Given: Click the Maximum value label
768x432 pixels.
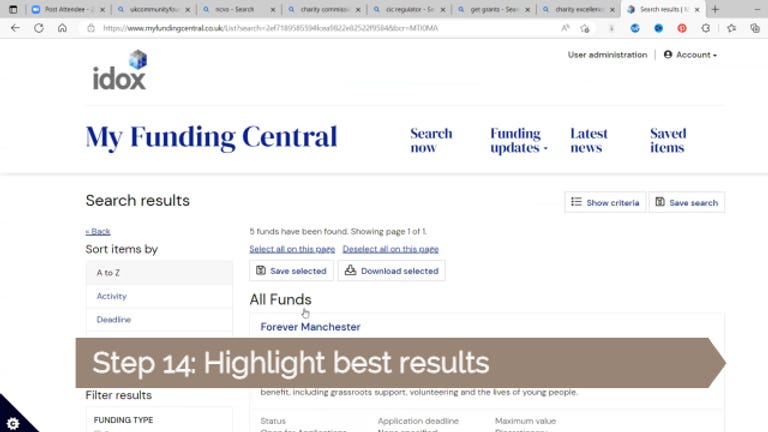Looking at the screenshot, I should (525, 421).
